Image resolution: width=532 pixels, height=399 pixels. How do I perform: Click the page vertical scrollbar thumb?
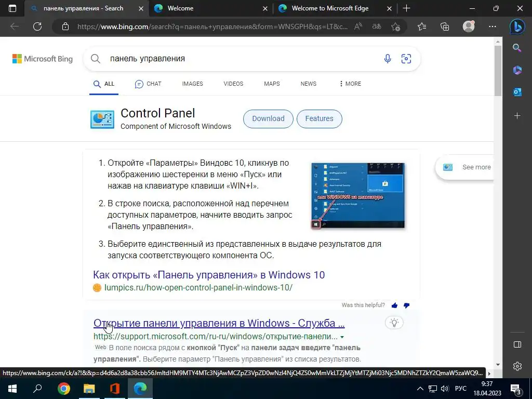pyautogui.click(x=498, y=71)
